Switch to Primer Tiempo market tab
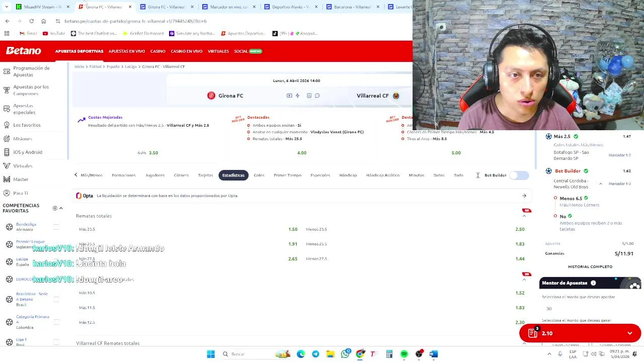 (x=287, y=175)
